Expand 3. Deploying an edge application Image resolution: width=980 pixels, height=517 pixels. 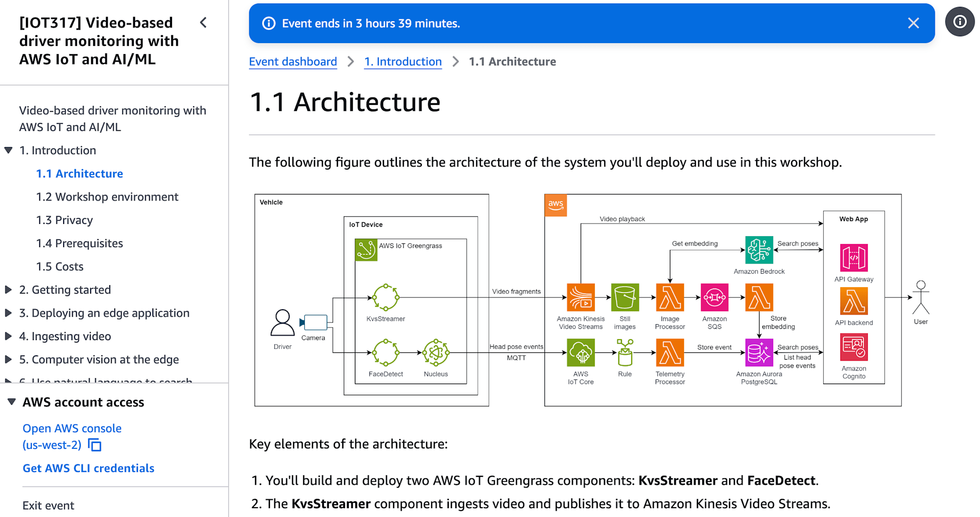8,313
